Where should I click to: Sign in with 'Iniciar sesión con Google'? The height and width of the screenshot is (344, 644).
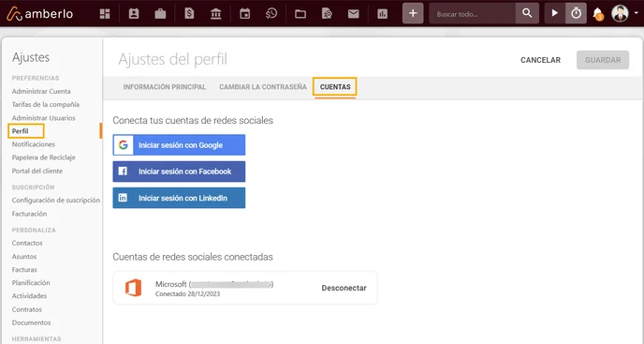point(179,145)
